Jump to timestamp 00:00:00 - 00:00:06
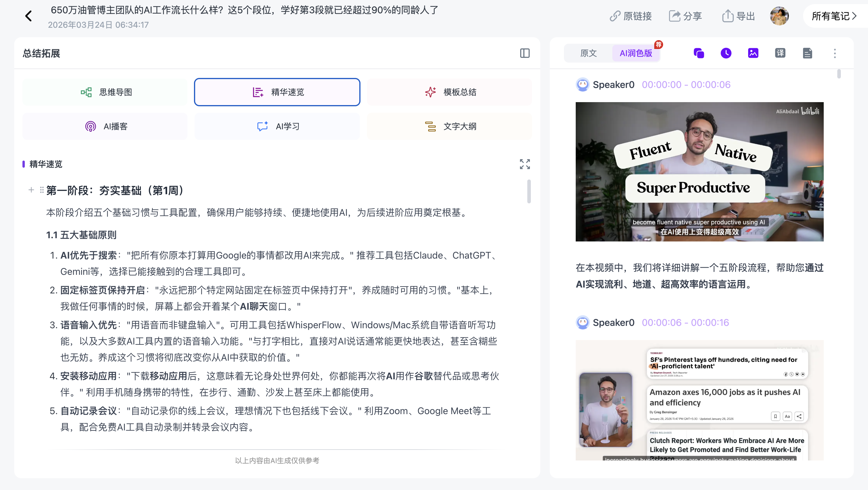 click(686, 85)
